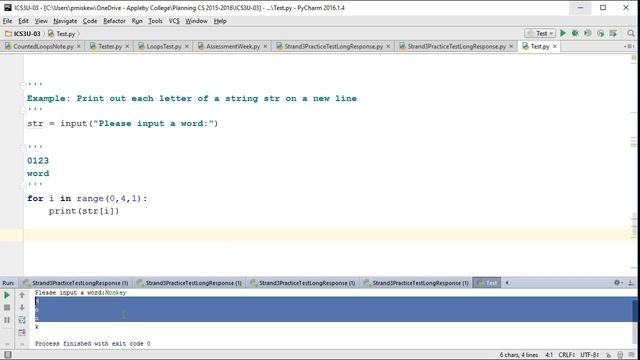
Task: Toggle read-only lock icon in the status bar
Action: 609,355
